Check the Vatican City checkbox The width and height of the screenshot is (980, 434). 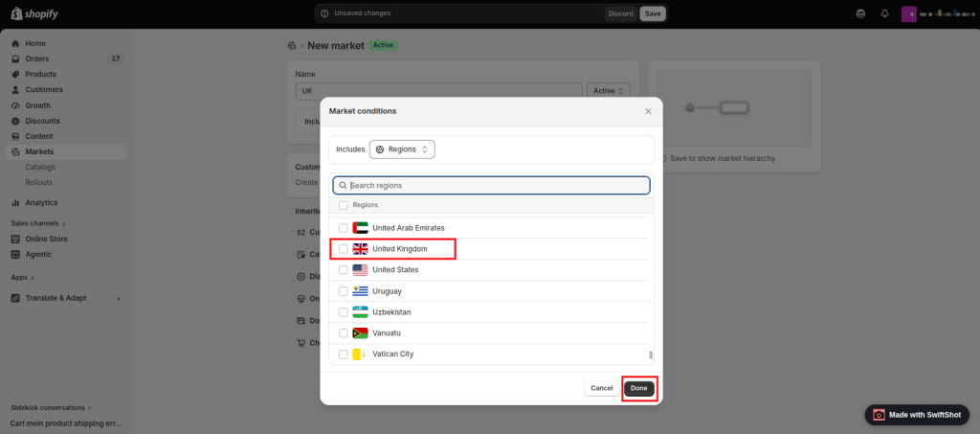coord(344,354)
